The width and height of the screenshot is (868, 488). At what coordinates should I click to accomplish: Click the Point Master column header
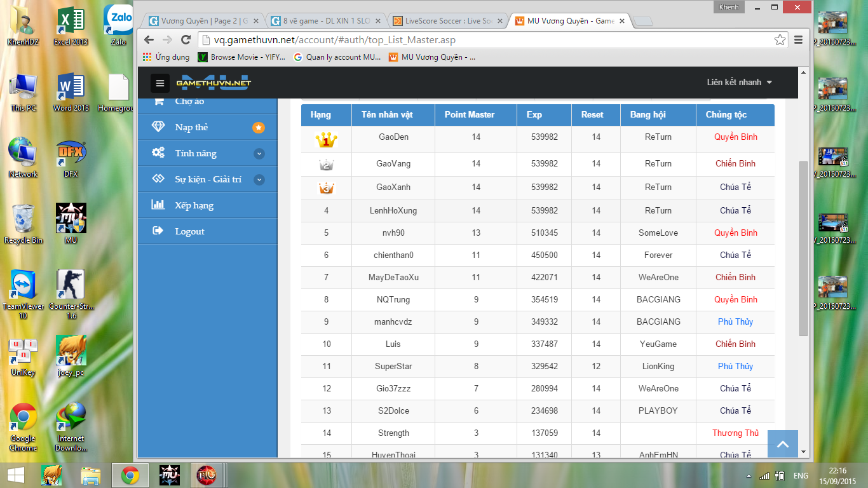[x=469, y=115]
